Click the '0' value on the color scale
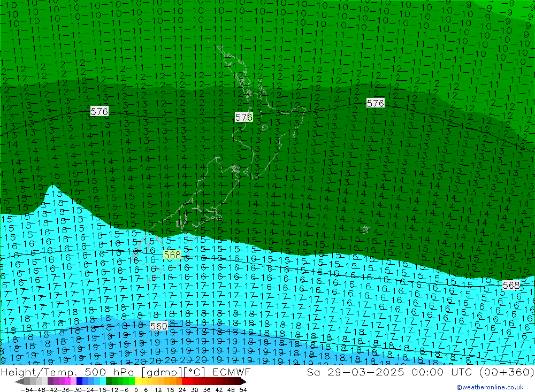Viewport: 535px width, 392px height. (x=136, y=390)
